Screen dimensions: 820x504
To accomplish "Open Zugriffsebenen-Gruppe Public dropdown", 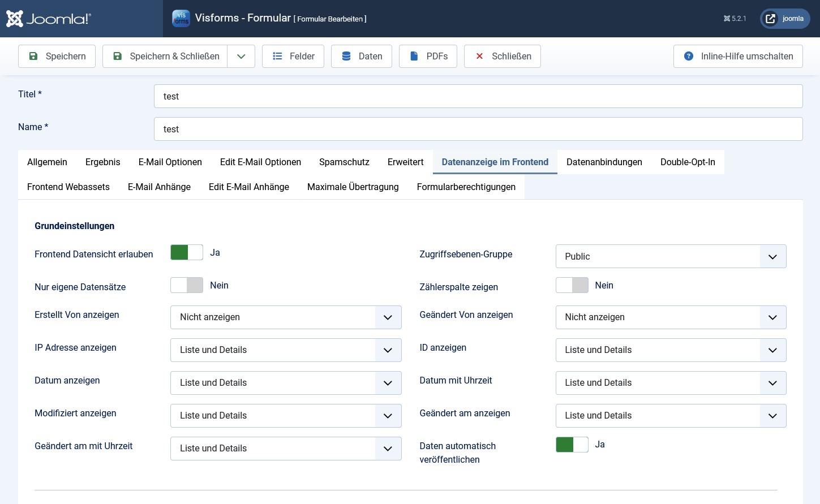I will (x=671, y=256).
